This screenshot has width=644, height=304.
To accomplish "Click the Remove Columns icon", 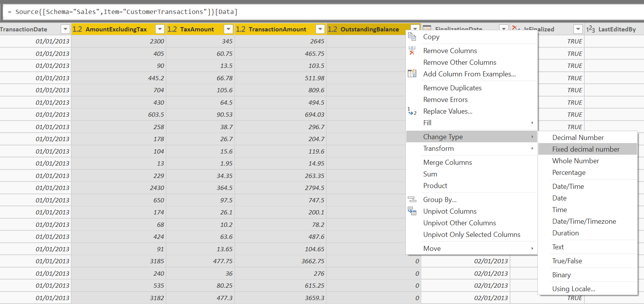I will [412, 51].
